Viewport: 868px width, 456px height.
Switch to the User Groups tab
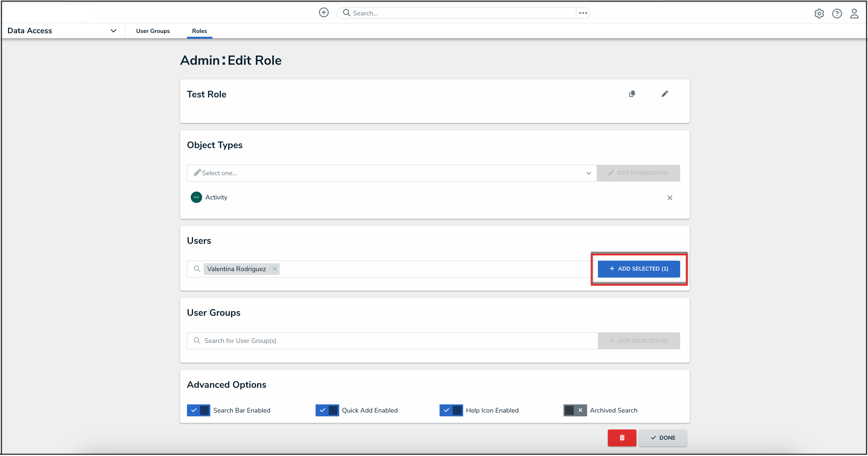coord(153,31)
